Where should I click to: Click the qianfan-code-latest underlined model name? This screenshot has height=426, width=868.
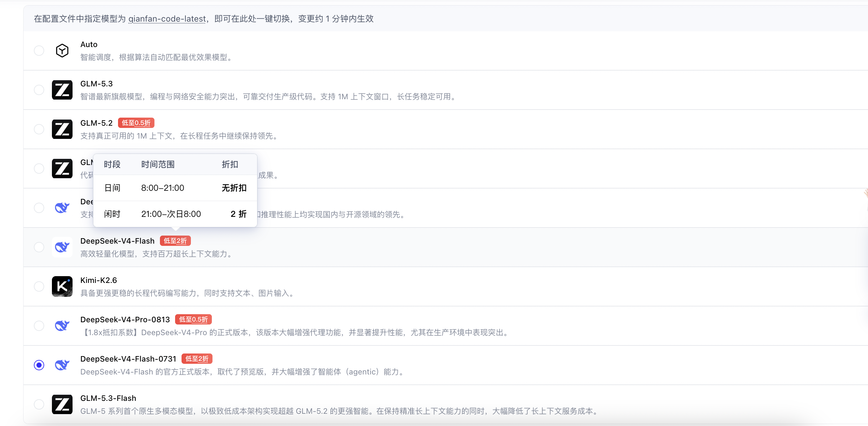pos(167,19)
